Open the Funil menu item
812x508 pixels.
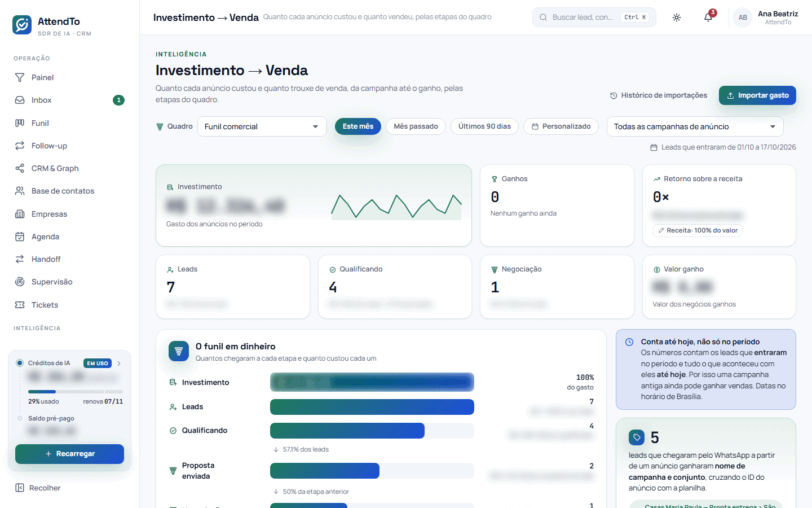point(70,123)
